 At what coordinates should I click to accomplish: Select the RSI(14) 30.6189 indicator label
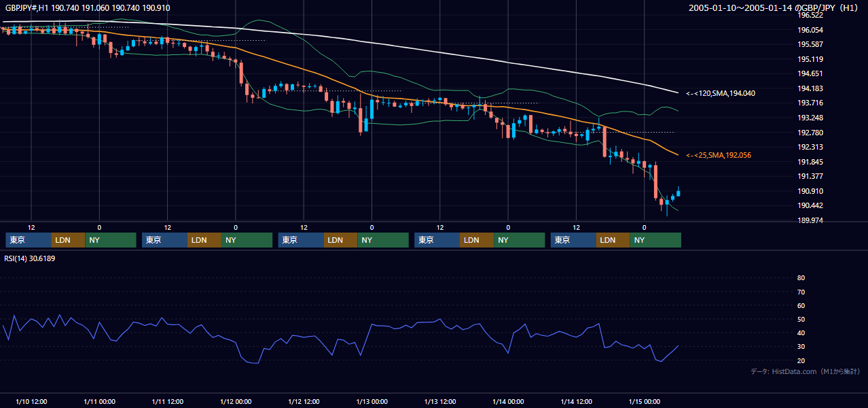click(30, 258)
